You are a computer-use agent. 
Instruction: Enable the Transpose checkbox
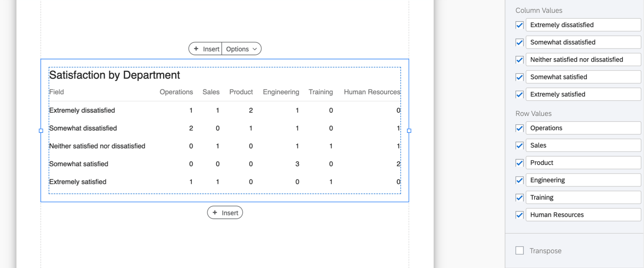point(519,251)
